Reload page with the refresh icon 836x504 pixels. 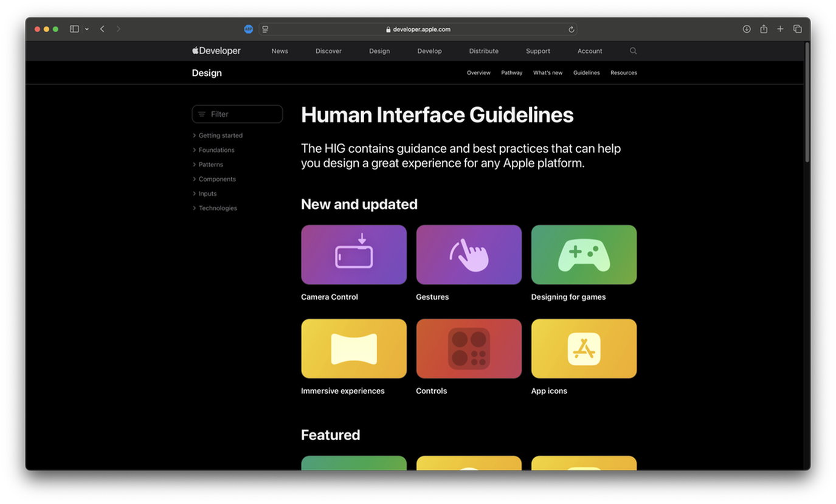click(571, 29)
